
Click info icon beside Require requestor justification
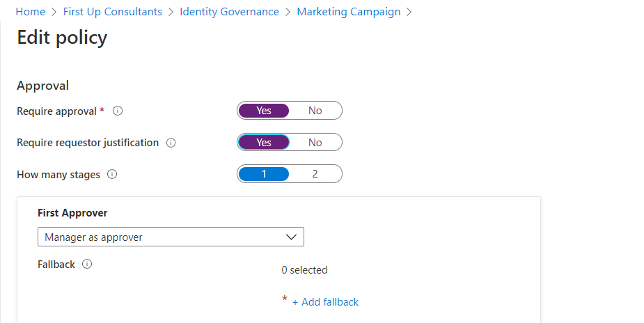click(171, 143)
